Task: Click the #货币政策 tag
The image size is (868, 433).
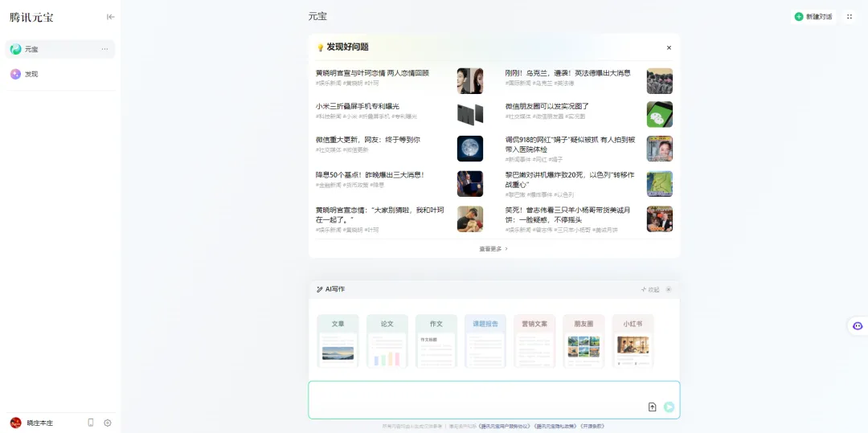Action: [x=355, y=185]
